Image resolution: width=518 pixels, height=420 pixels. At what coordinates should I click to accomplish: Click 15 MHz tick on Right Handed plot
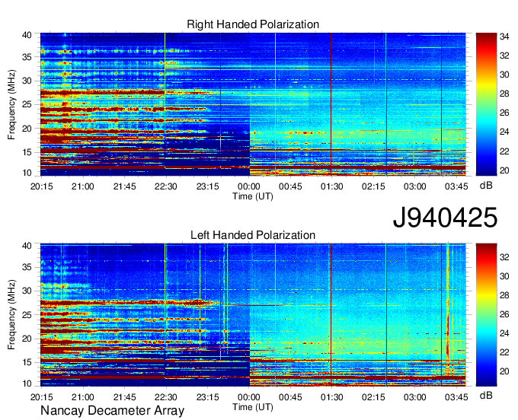pos(27,152)
